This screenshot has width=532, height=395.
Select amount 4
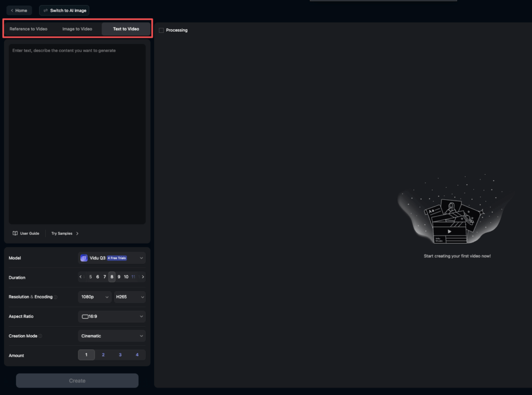(x=137, y=355)
